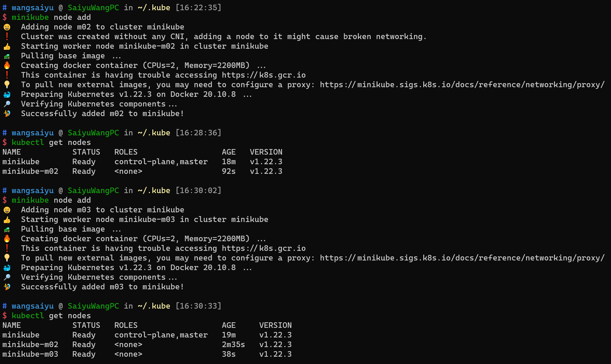Click the "2m35s" age value in the last table
Viewport: 611px width, 364px height.
[x=233, y=345]
